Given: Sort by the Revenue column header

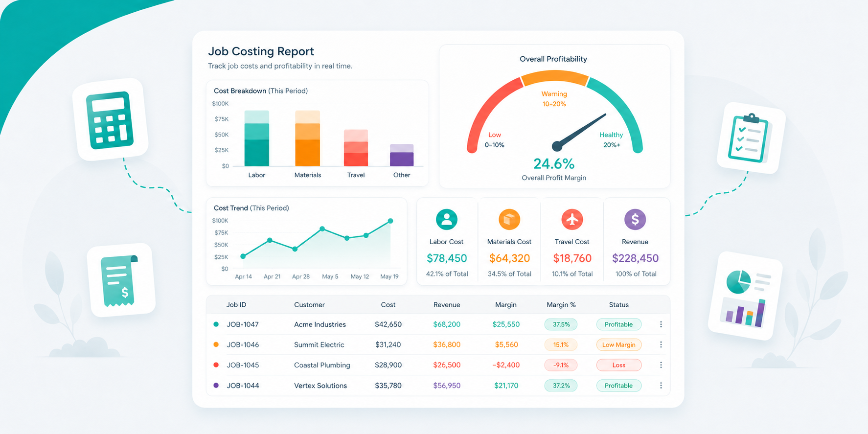Looking at the screenshot, I should click(447, 305).
